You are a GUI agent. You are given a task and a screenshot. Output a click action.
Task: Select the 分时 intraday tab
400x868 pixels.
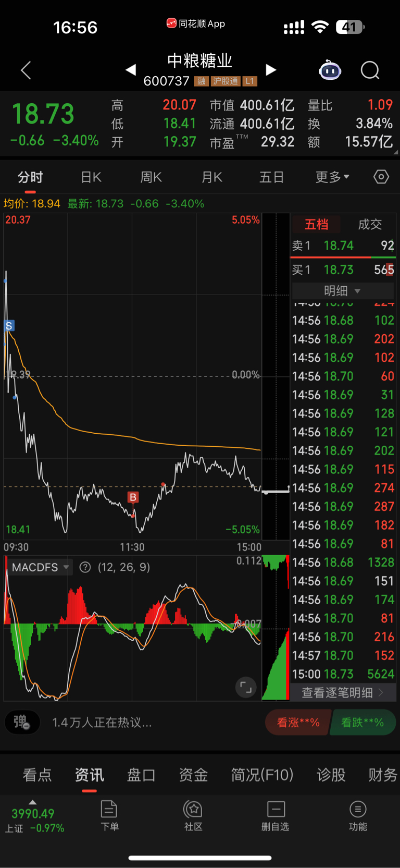click(x=30, y=177)
